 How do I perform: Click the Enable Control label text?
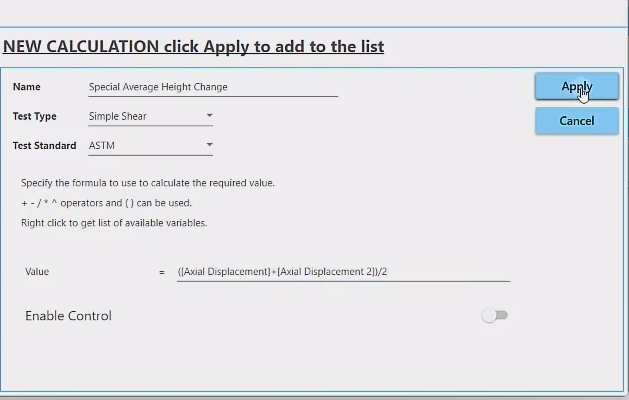pyautogui.click(x=68, y=316)
